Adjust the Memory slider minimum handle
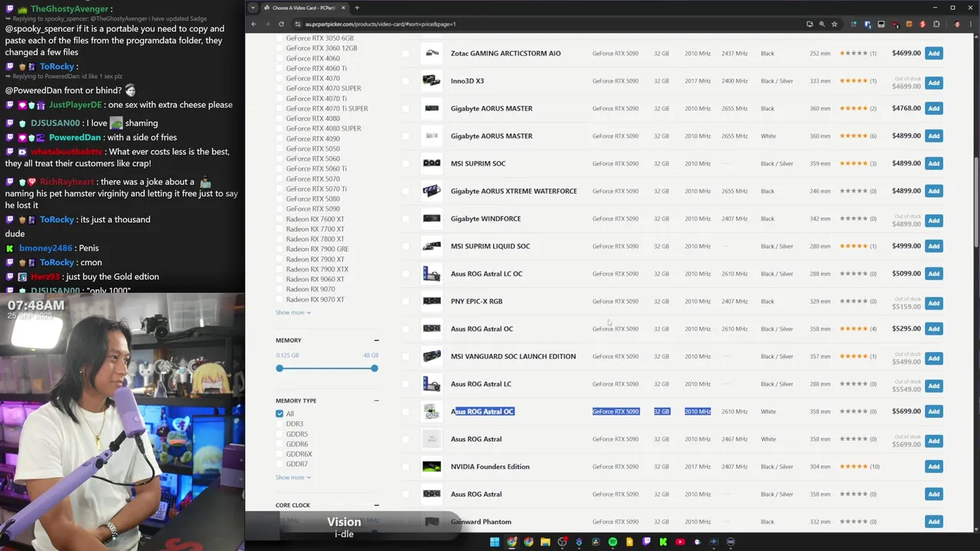This screenshot has width=980, height=551. tap(279, 368)
